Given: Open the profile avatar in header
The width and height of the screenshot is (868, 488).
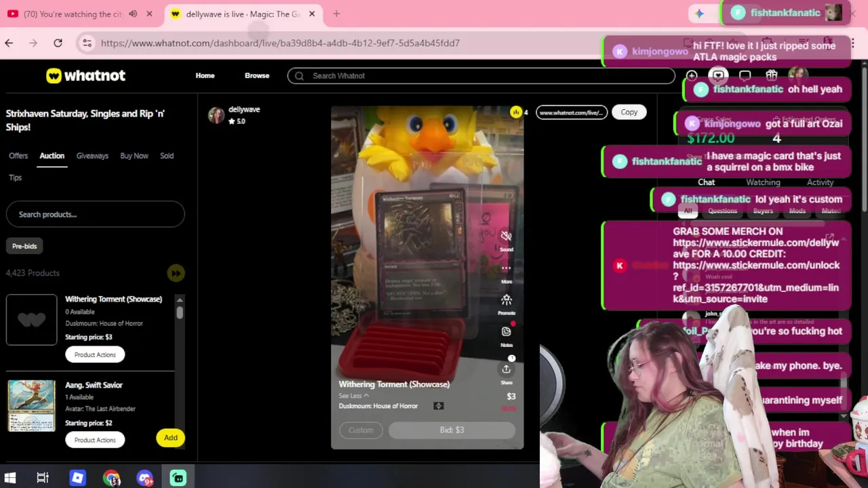Looking at the screenshot, I should (798, 75).
